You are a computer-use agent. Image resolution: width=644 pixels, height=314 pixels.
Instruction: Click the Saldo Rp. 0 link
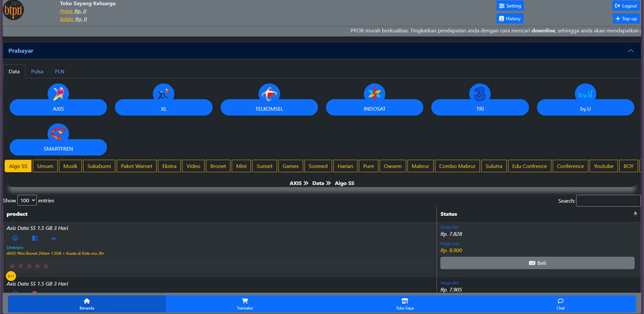(x=74, y=19)
